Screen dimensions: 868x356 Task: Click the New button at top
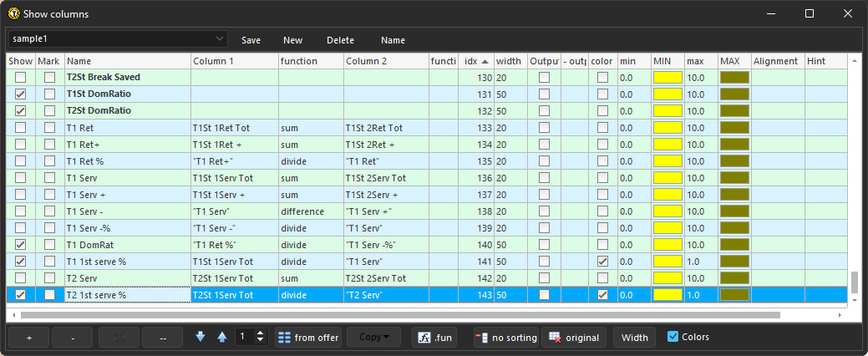tap(292, 40)
